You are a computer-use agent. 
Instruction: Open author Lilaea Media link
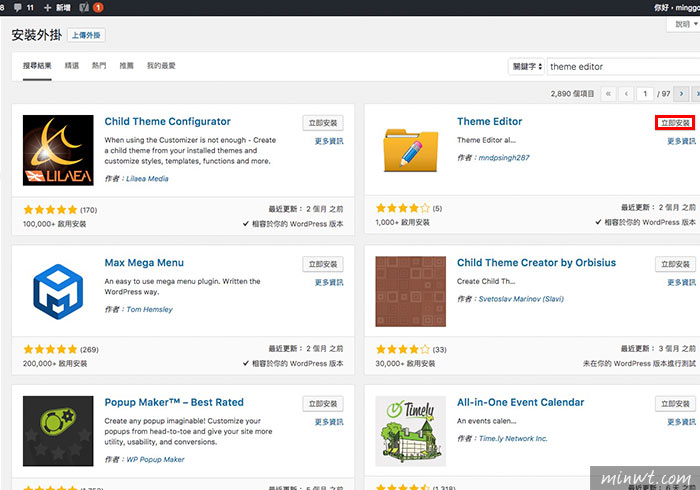[x=147, y=179]
